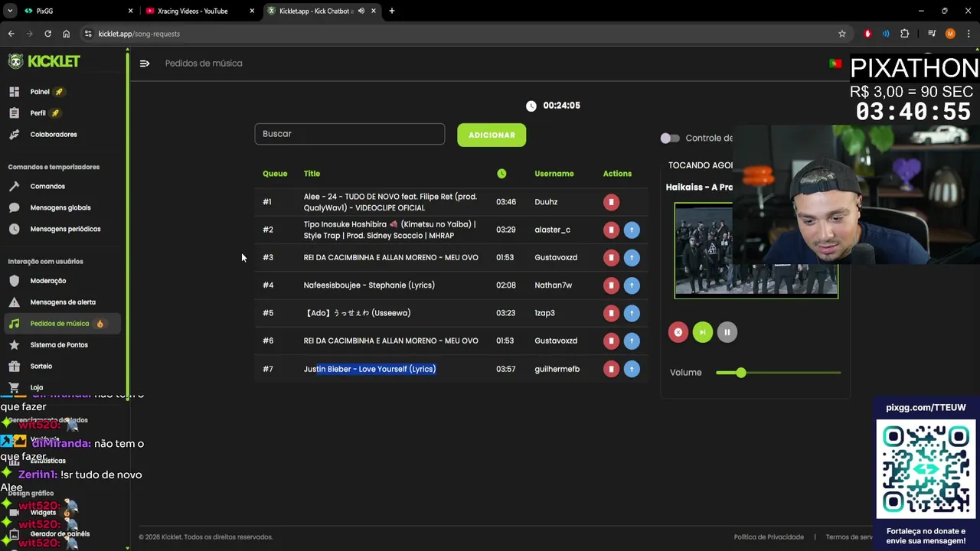The width and height of the screenshot is (980, 551).
Task: Open Mensagens de alerta page
Action: tap(63, 302)
